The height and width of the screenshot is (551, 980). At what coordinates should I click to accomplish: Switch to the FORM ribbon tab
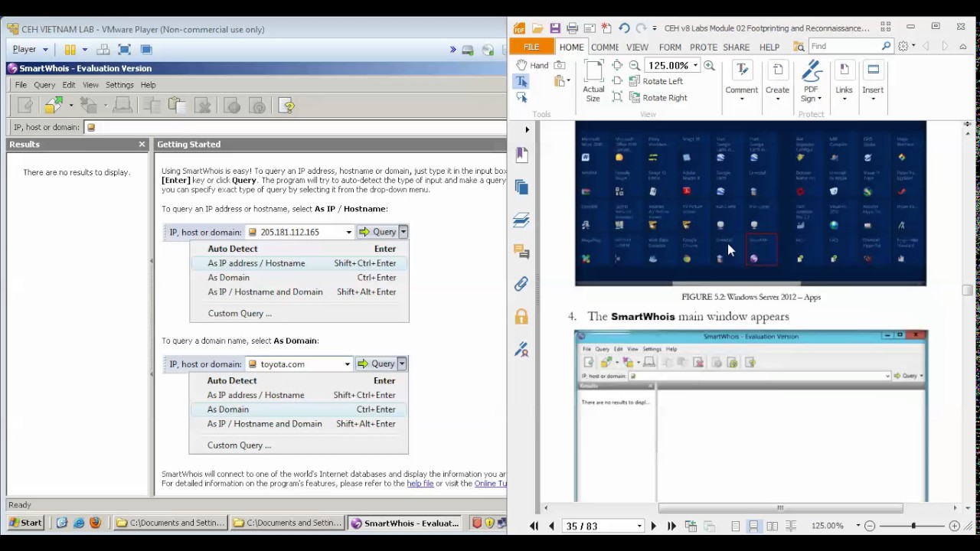tap(670, 47)
